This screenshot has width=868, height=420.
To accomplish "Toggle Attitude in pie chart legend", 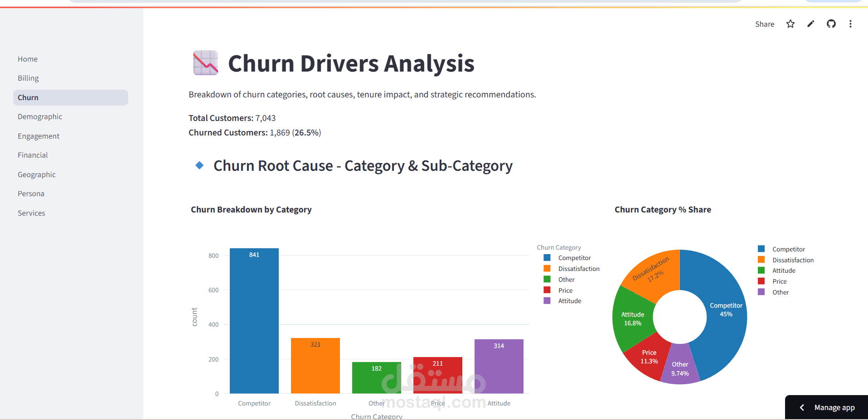I will pyautogui.click(x=777, y=270).
